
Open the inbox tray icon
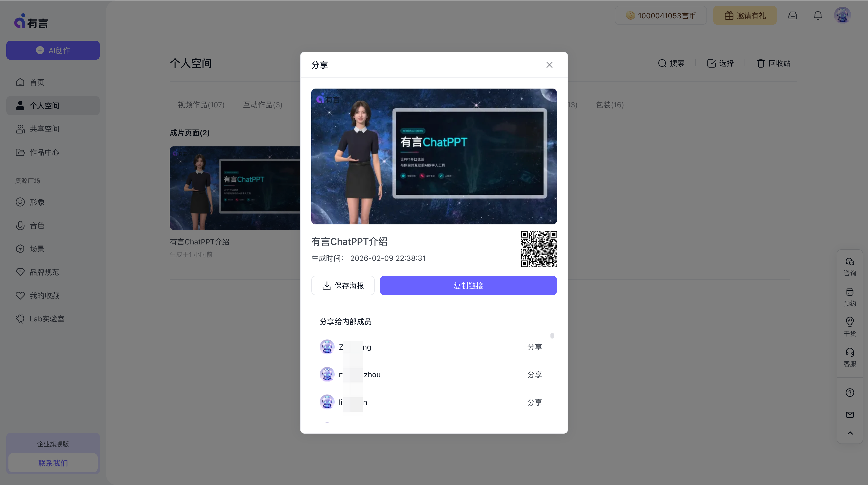click(x=793, y=15)
